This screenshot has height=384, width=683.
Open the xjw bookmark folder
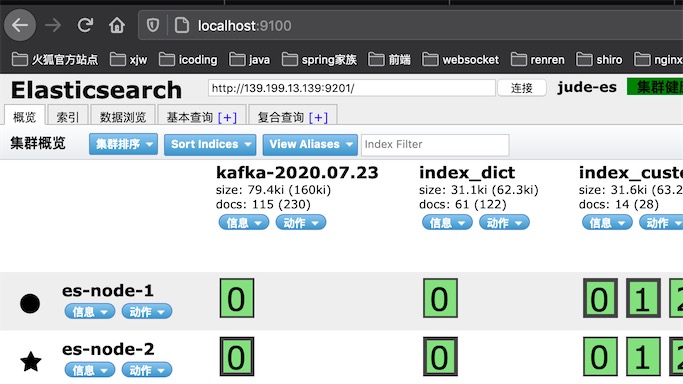(x=128, y=59)
